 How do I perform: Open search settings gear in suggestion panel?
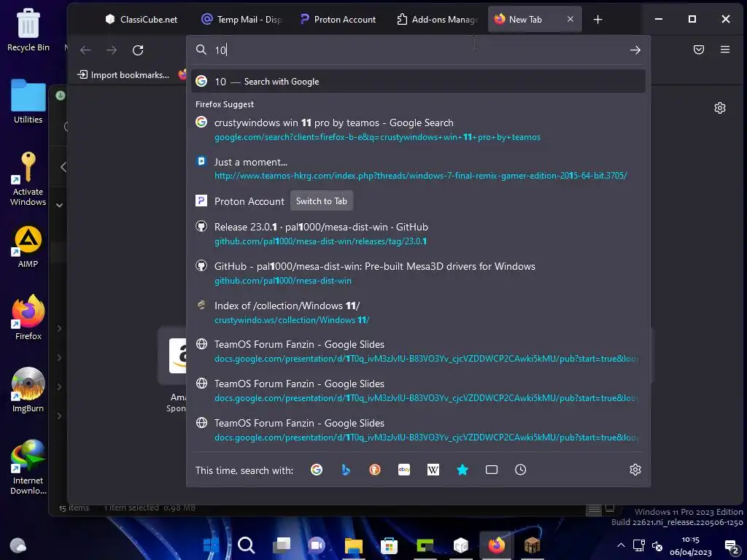click(635, 470)
